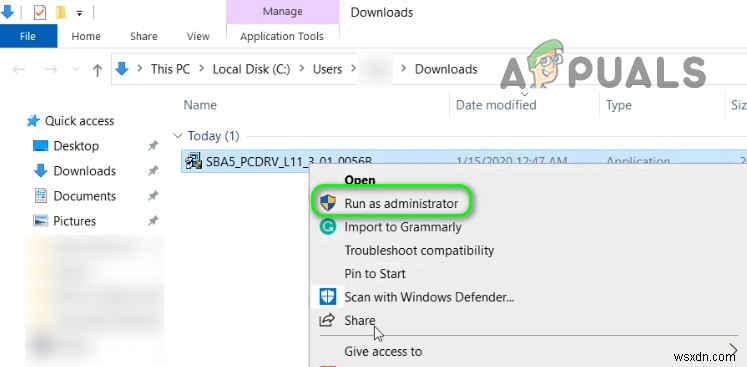Click the Documents icon in sidebar
Viewport: 747px width, 367px height.
41,195
